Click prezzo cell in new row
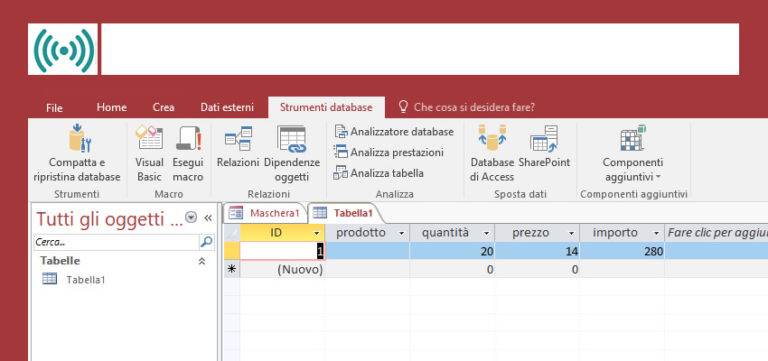Screen dimensions: 768x361 537,269
